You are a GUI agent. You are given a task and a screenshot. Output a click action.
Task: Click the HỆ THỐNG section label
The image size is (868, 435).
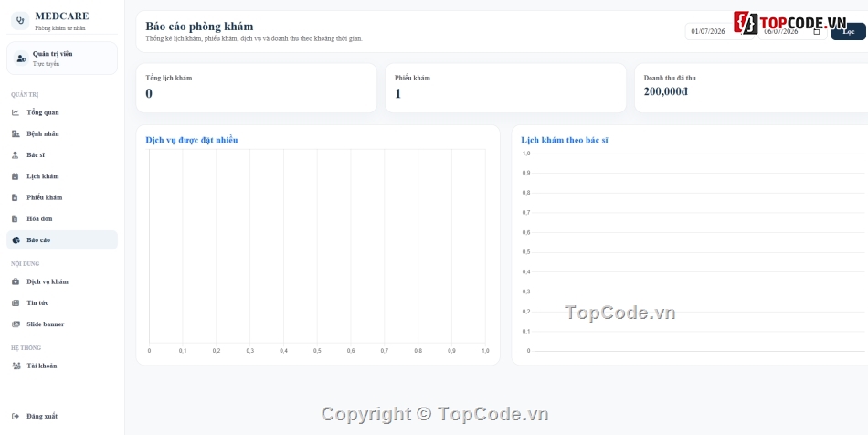pos(26,348)
